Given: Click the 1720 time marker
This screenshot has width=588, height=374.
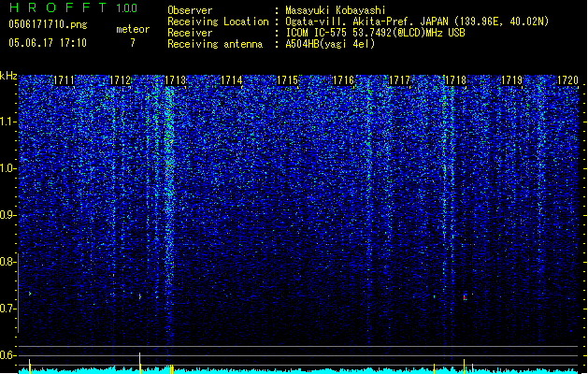Looking at the screenshot, I should tap(567, 80).
